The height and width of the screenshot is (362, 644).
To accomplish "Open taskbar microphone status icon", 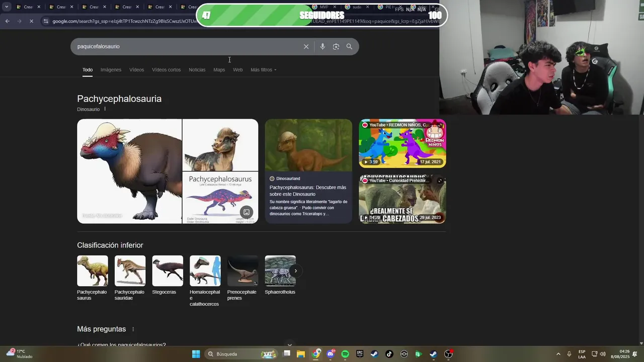I will [x=569, y=354].
